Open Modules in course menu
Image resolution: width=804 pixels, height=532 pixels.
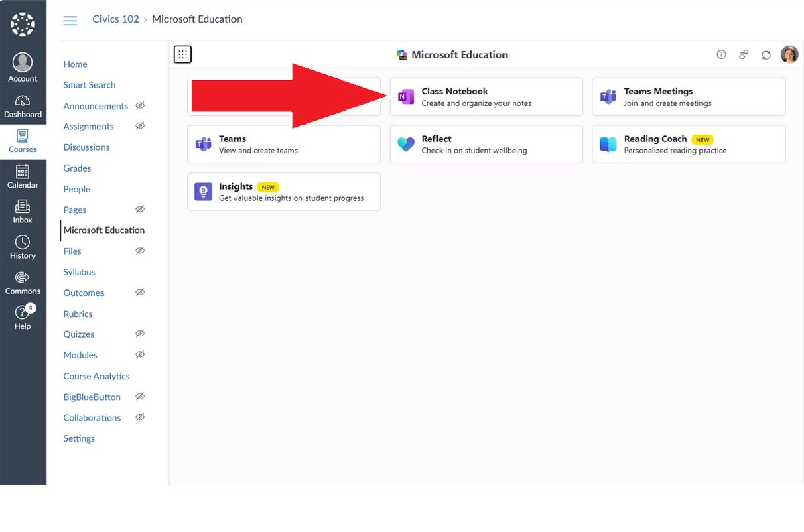(80, 355)
